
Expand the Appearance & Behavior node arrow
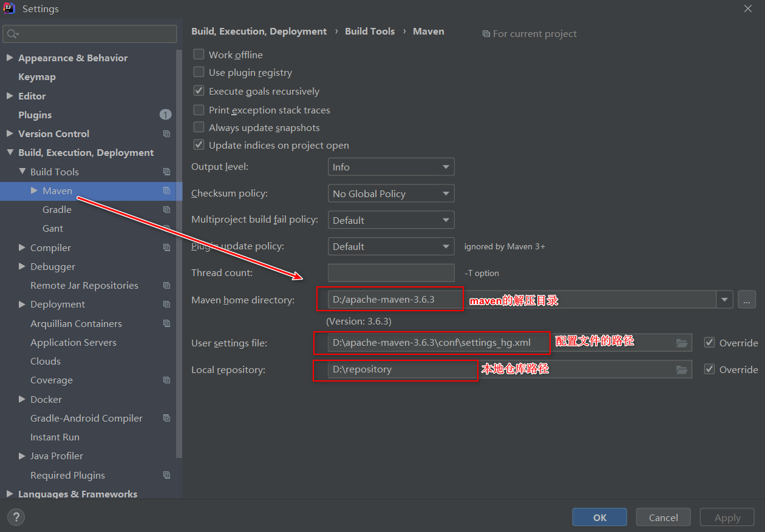click(10, 58)
